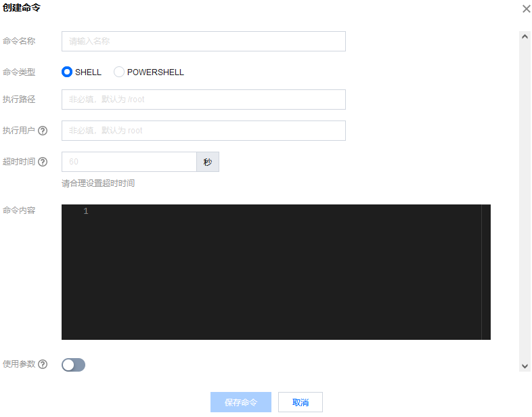The width and height of the screenshot is (532, 417).
Task: Click the 秒 unit addon
Action: [x=208, y=162]
